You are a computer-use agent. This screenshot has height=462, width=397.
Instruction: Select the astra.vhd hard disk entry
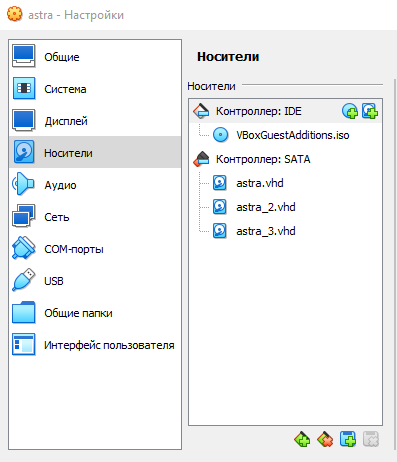tap(285, 183)
